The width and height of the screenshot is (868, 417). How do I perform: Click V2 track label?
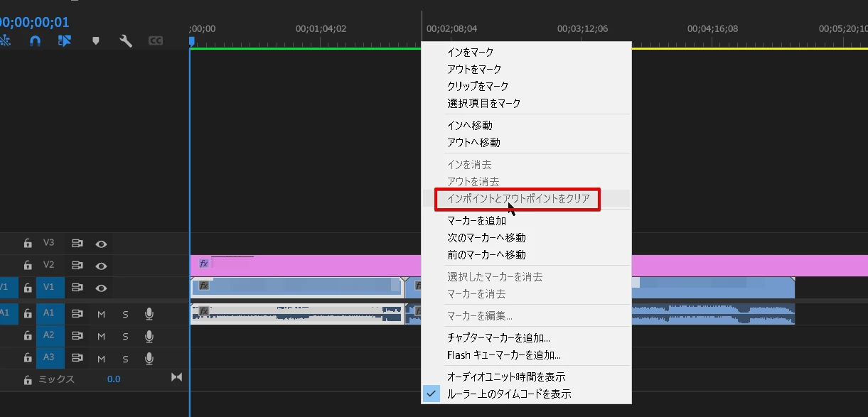(49, 265)
